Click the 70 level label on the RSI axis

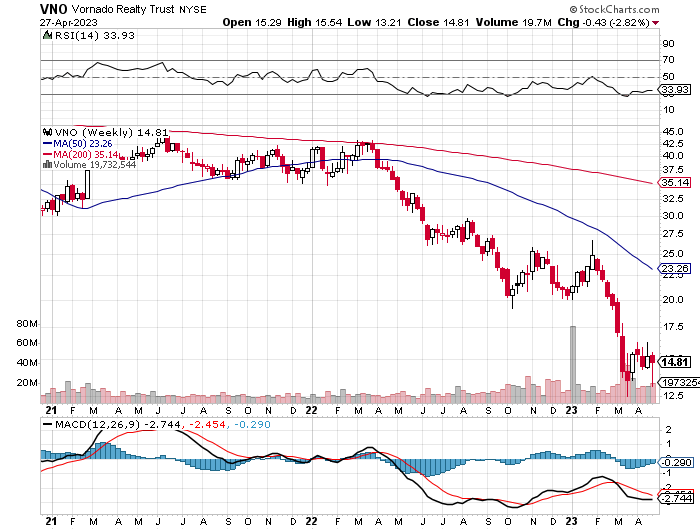(x=669, y=60)
